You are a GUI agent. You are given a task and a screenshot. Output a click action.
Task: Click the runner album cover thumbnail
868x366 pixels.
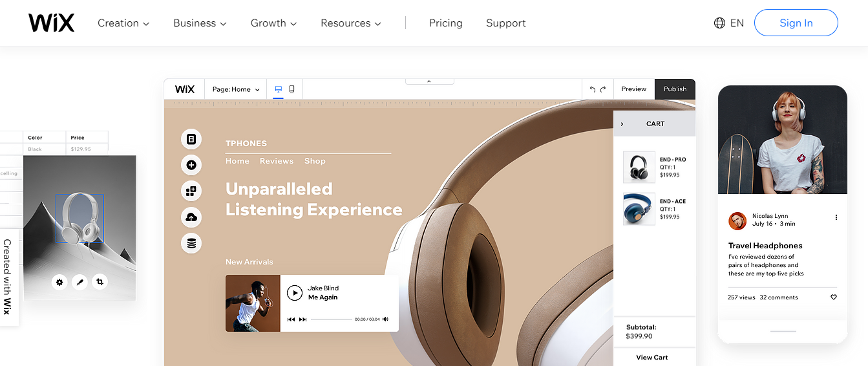[253, 303]
